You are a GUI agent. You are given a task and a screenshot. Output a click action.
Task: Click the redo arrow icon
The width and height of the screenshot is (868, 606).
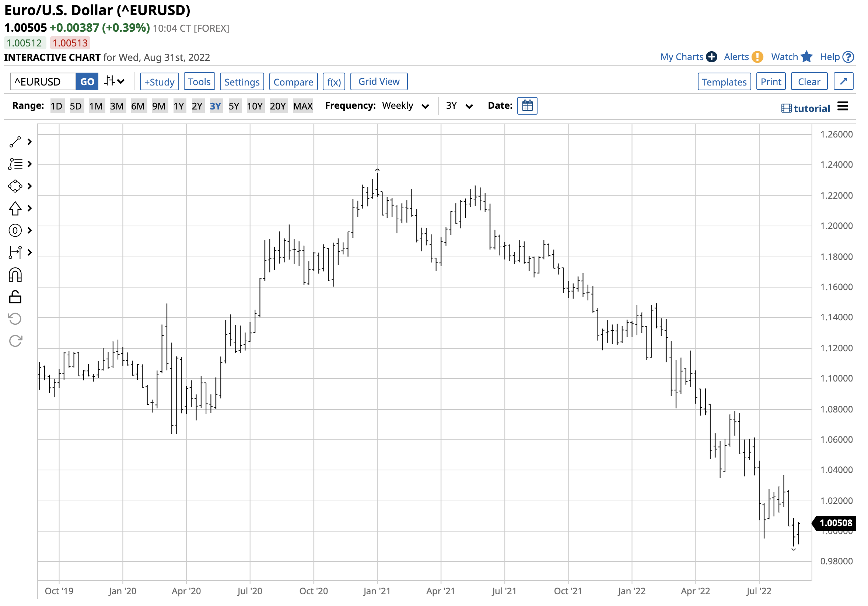pos(15,342)
